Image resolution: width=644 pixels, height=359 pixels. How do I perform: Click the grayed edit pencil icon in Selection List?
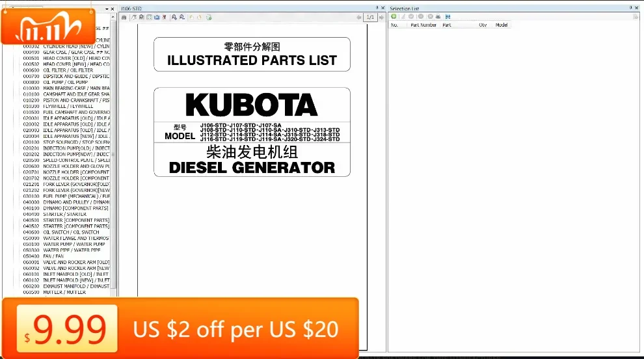403,16
